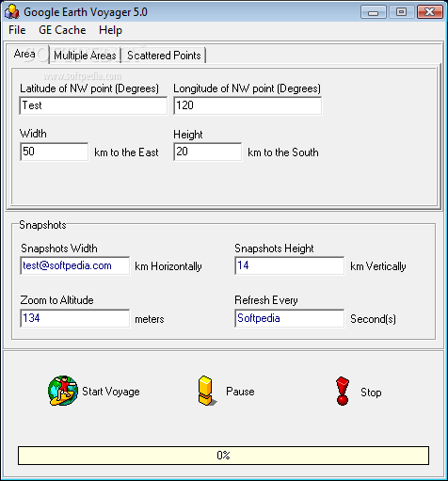Click the 'meters' unit label
The image size is (448, 481).
point(150,319)
